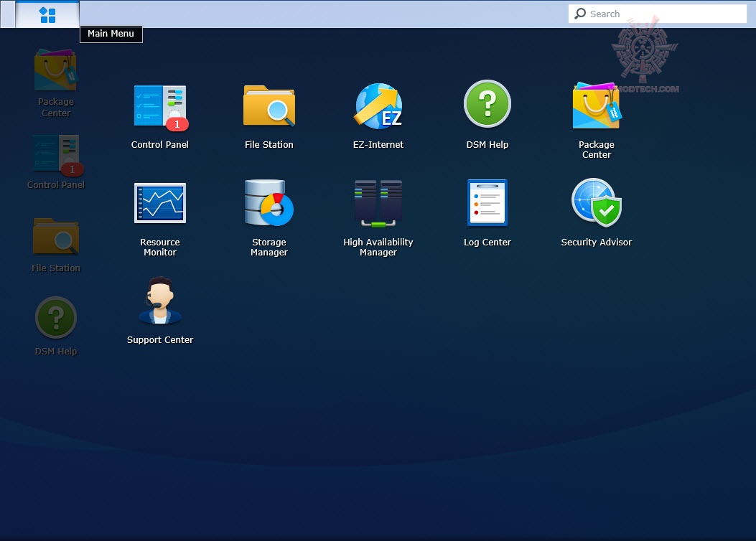Click the 'EZ-Internet' label
Viewport: 756px width, 541px height.
click(378, 144)
